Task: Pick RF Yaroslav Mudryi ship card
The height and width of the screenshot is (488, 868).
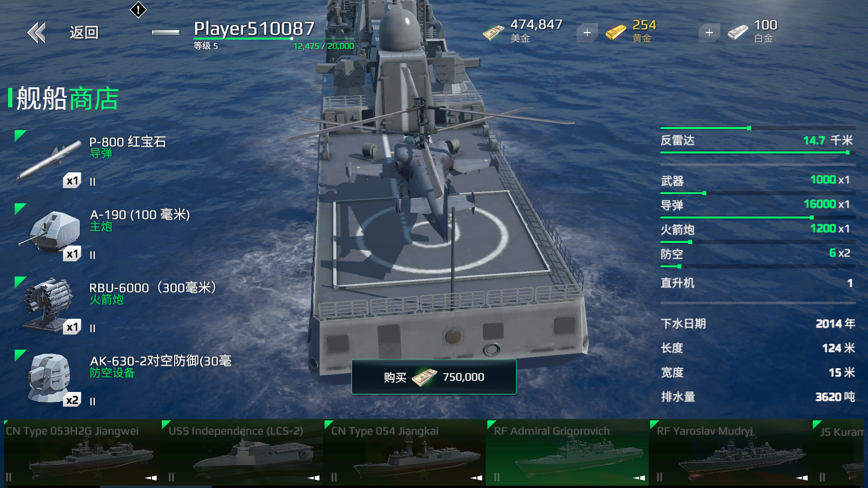Action: [x=731, y=452]
